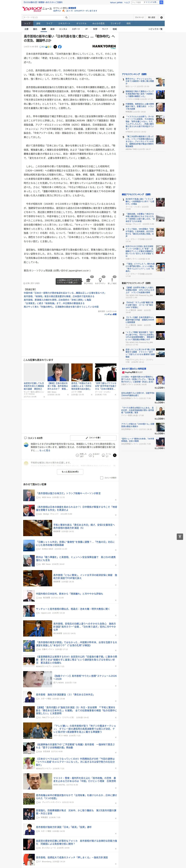
Task: Open the settings gear icon
Action: 161,18
